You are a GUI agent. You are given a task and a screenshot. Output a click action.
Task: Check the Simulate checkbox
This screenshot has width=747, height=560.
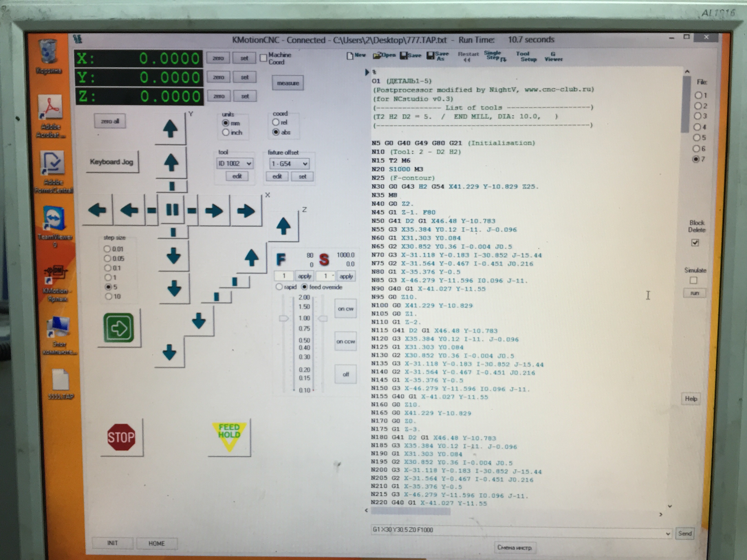tap(693, 280)
